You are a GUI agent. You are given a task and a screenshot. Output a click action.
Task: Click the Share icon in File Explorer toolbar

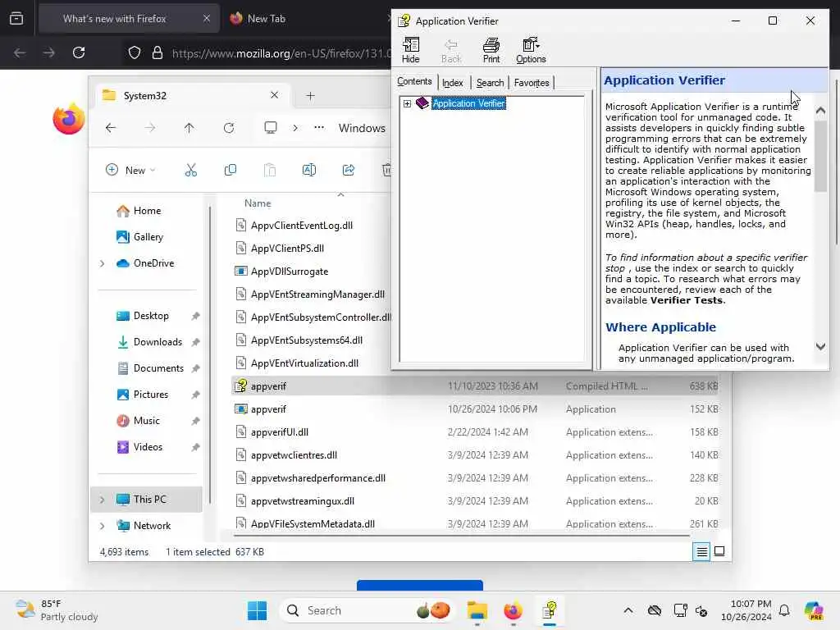pos(348,171)
